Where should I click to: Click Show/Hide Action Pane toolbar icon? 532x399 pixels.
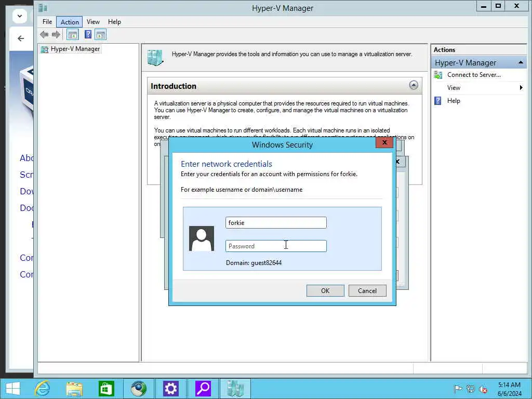pyautogui.click(x=100, y=34)
